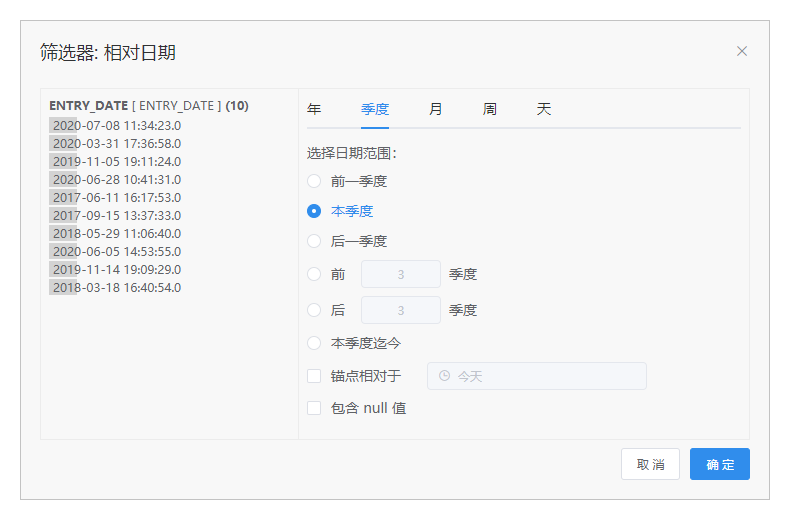The width and height of the screenshot is (790, 520).
Task: Select value 2020-06-28 10:41:31.0
Action: click(x=117, y=180)
